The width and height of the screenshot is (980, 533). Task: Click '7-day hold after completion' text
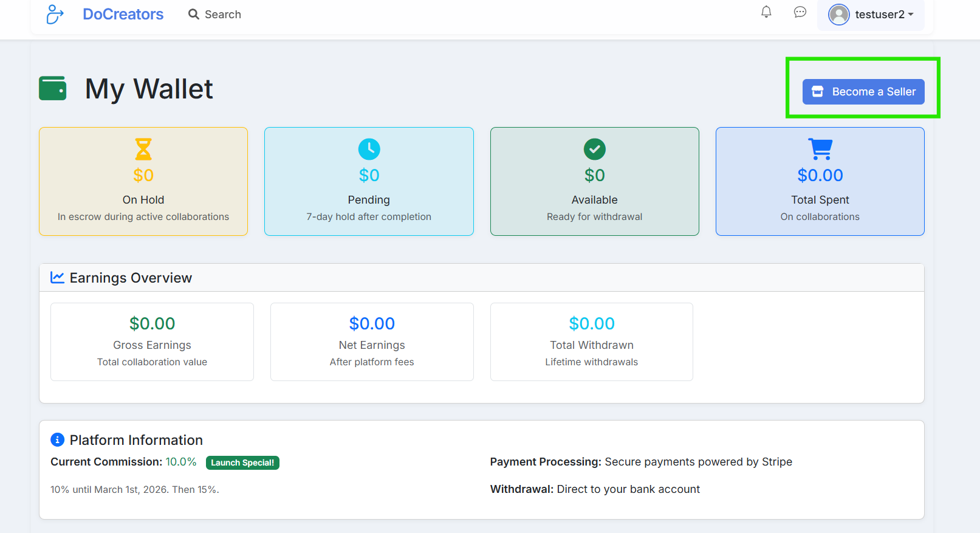(369, 217)
